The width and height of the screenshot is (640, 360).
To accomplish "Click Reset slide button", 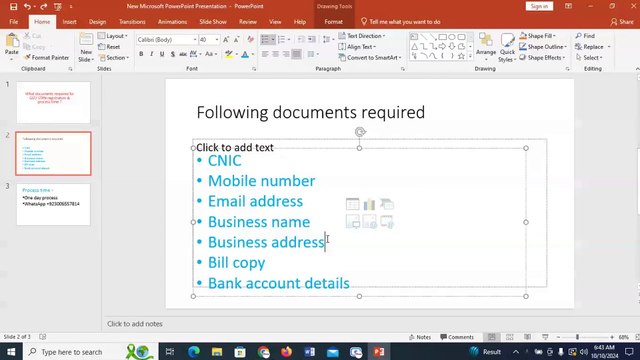I will pyautogui.click(x=109, y=47).
